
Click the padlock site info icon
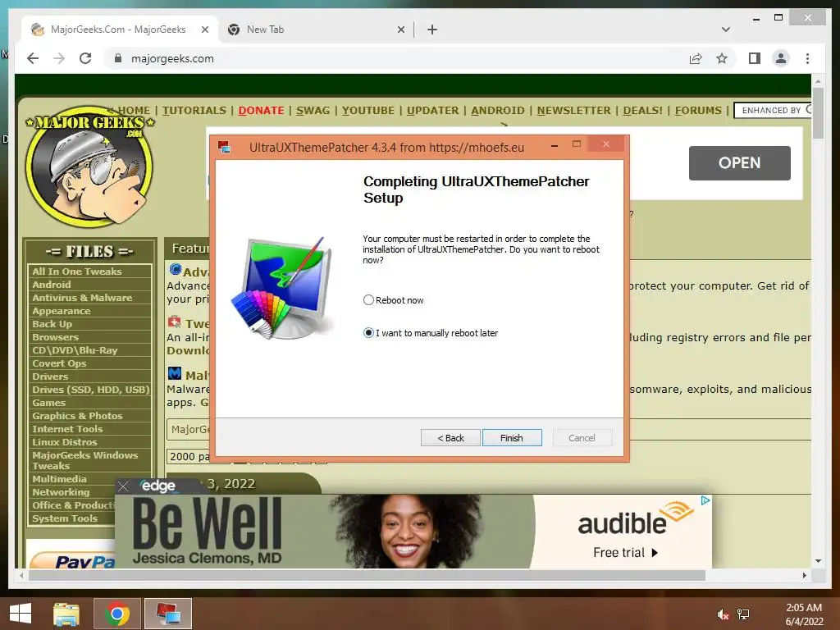click(118, 58)
